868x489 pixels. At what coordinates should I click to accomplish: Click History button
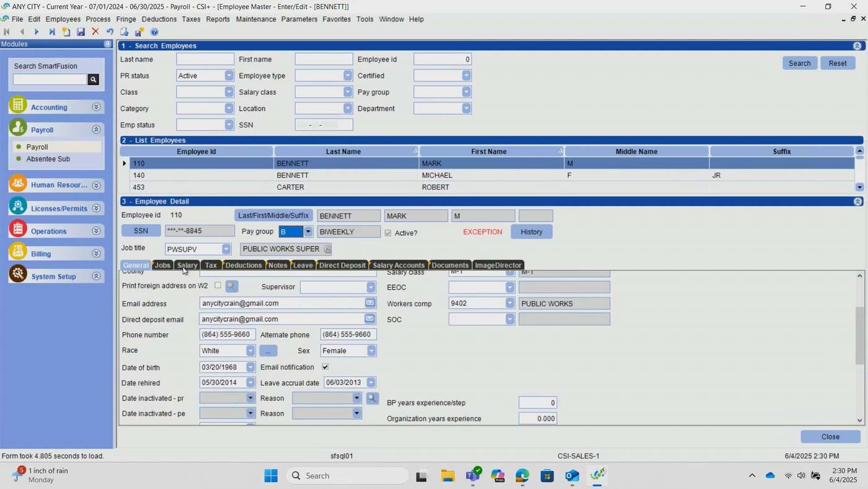(x=531, y=232)
